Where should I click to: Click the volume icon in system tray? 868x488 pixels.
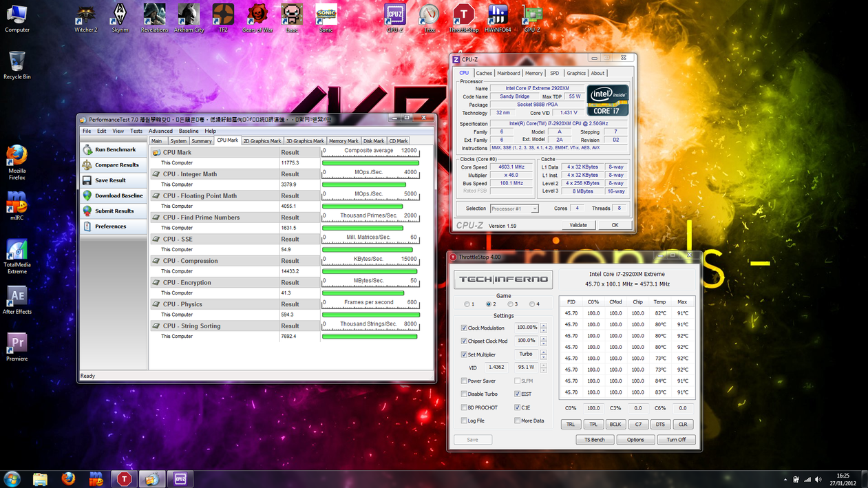pos(818,479)
